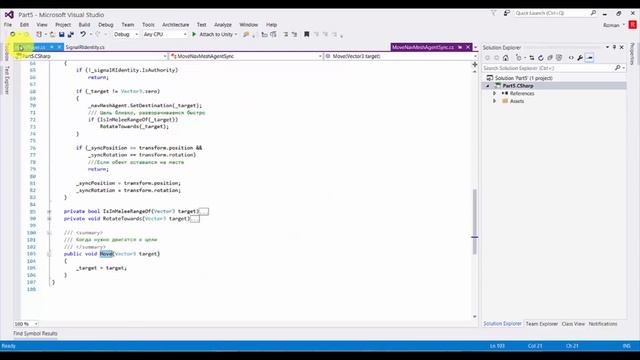640x360 pixels.
Task: Open the Properties side tab
Action: click(632, 53)
